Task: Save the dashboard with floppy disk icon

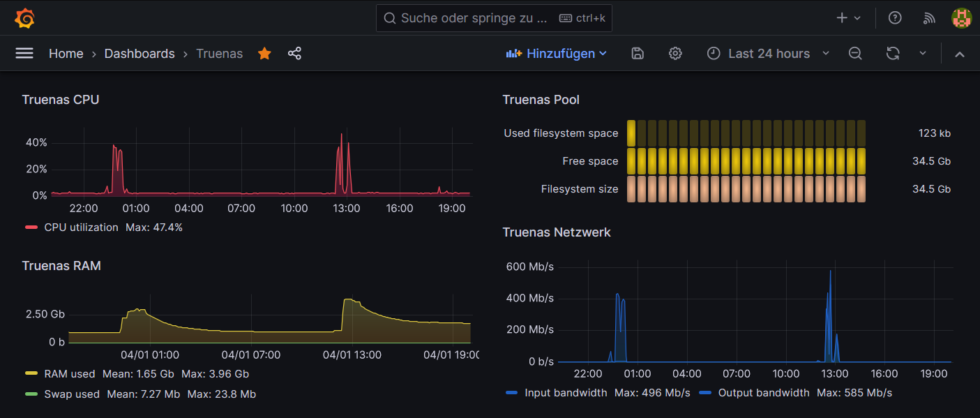Action: tap(637, 54)
